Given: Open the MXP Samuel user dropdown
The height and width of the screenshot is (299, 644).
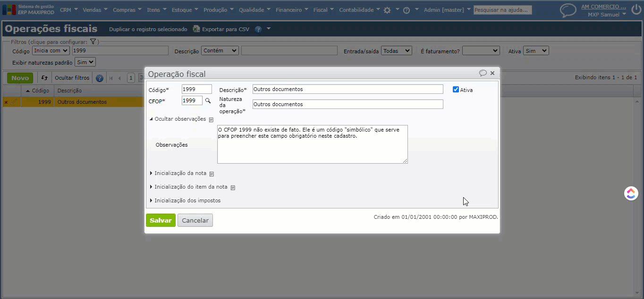Looking at the screenshot, I should tap(607, 15).
